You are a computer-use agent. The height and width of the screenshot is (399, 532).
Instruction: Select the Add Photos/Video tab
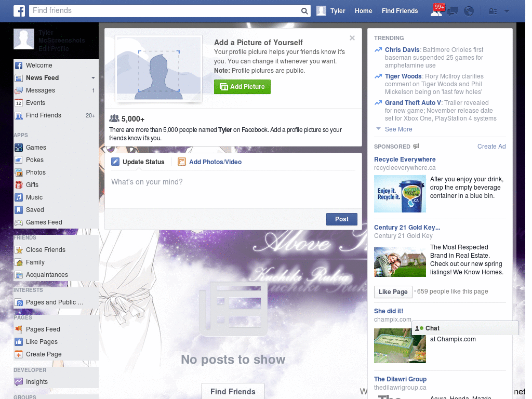click(210, 162)
